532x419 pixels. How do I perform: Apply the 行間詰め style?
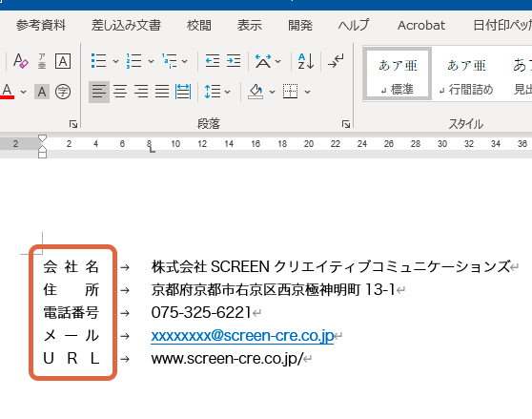pos(466,73)
